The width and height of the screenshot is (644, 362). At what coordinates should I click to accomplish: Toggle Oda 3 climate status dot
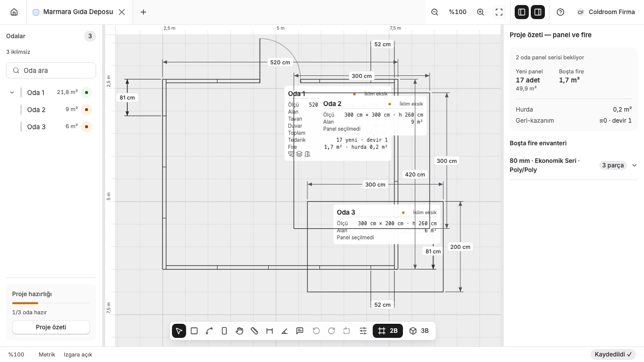[87, 127]
